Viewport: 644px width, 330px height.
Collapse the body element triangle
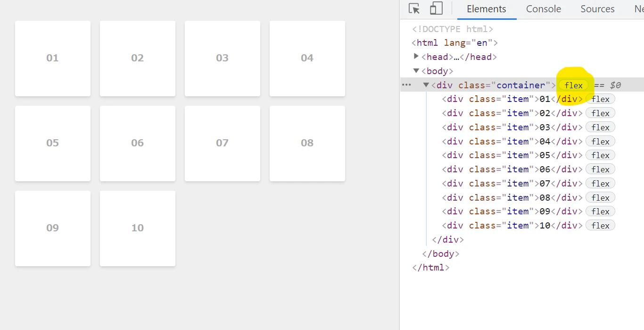(416, 71)
